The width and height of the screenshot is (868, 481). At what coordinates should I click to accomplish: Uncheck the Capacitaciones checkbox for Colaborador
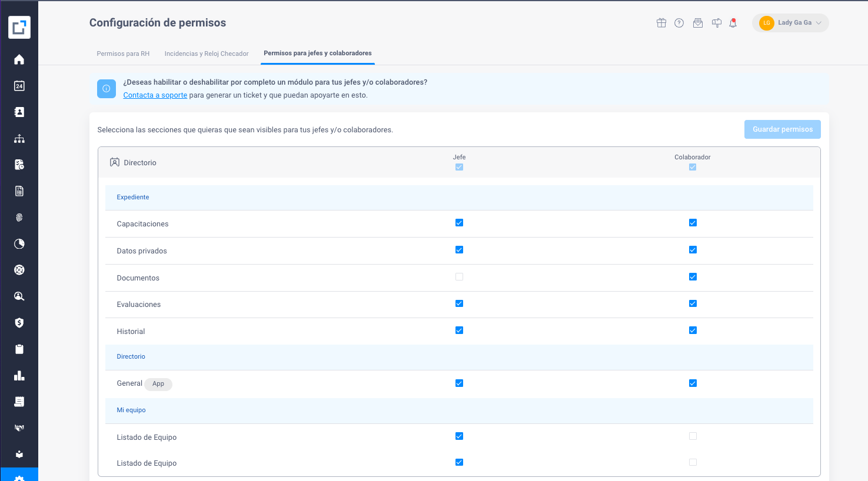693,223
